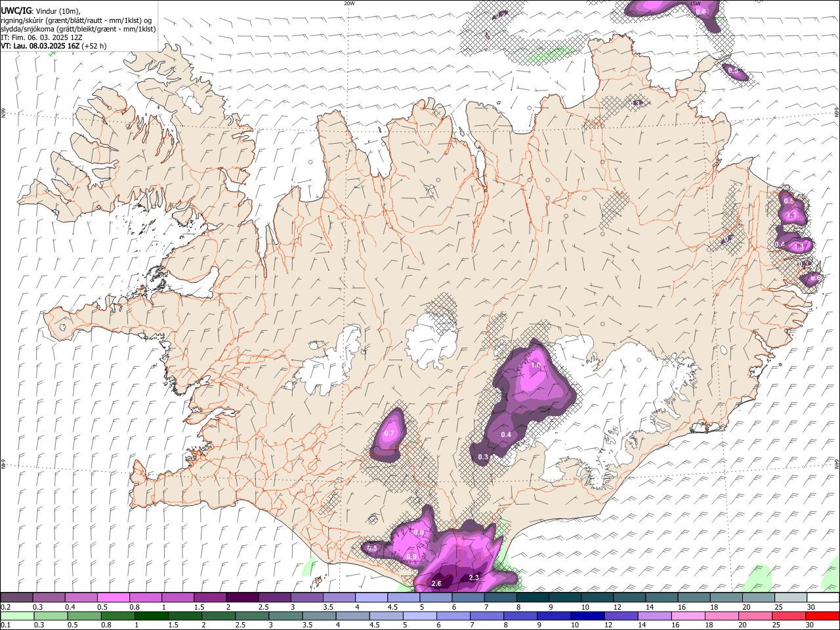The image size is (840, 630).
Task: Pick the hot pink 20–25 lower legend swatch
Action: click(755, 616)
